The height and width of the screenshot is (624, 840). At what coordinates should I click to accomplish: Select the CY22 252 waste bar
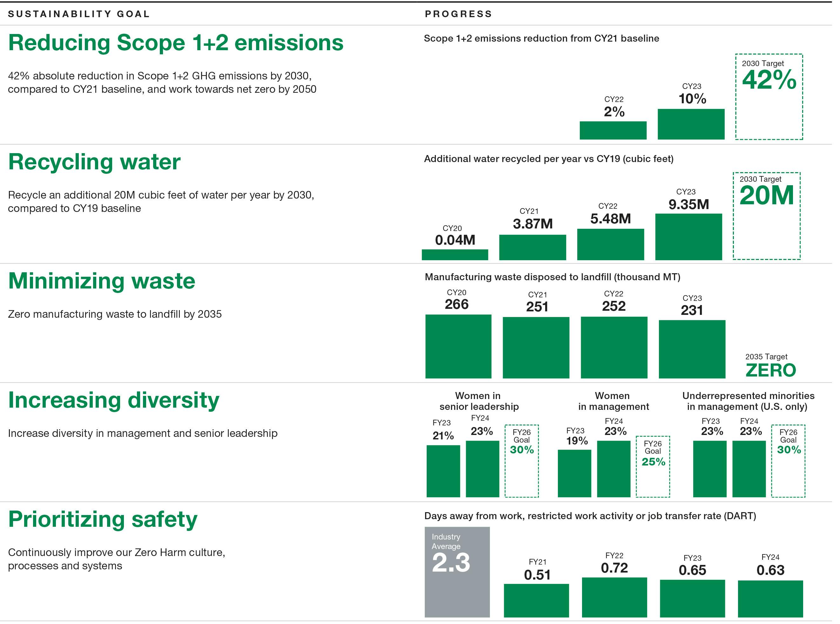[614, 348]
